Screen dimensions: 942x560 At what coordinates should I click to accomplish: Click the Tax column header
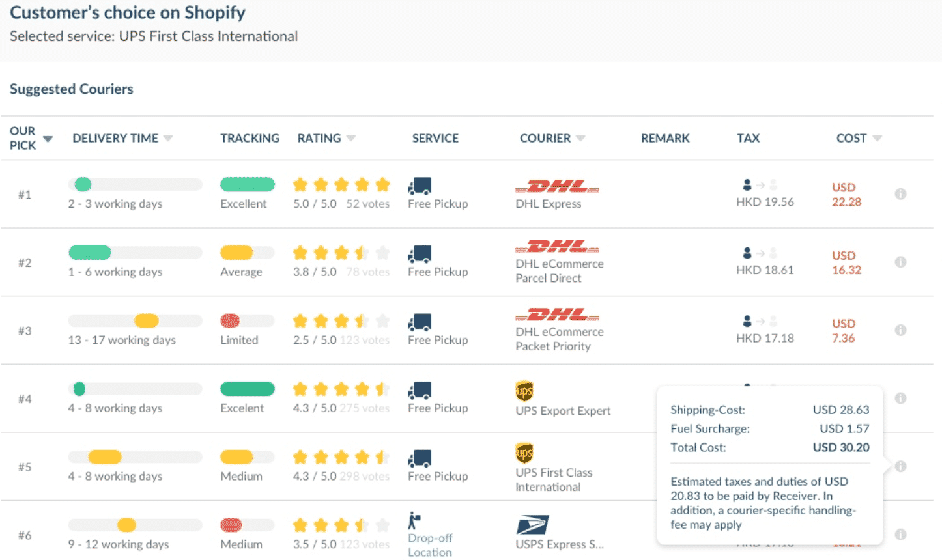click(x=748, y=138)
